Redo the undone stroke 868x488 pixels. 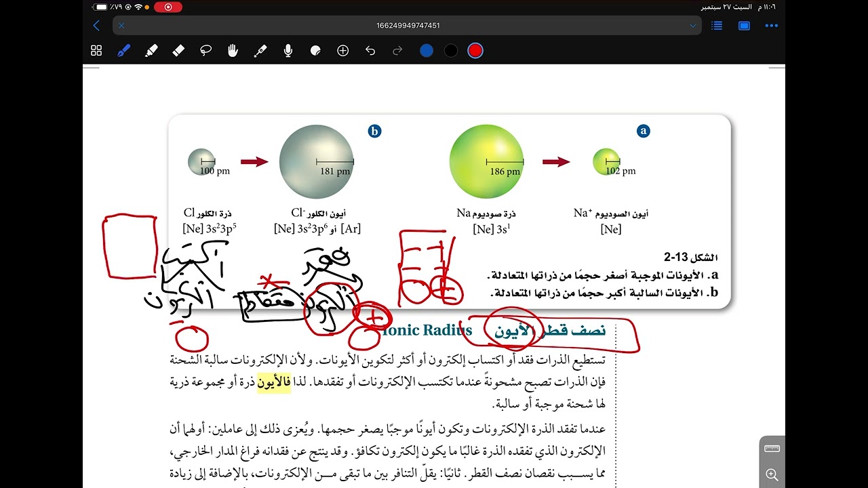point(397,51)
